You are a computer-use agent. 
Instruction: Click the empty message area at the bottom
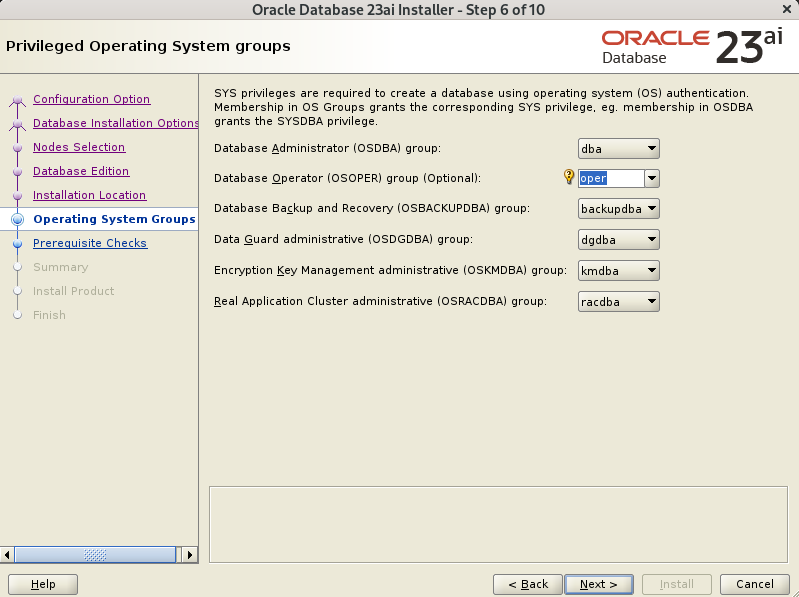498,525
